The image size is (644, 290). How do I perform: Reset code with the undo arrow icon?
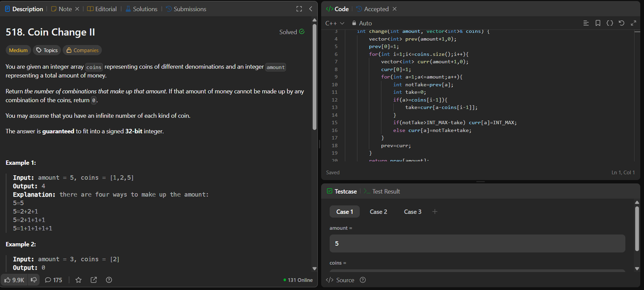tap(621, 23)
